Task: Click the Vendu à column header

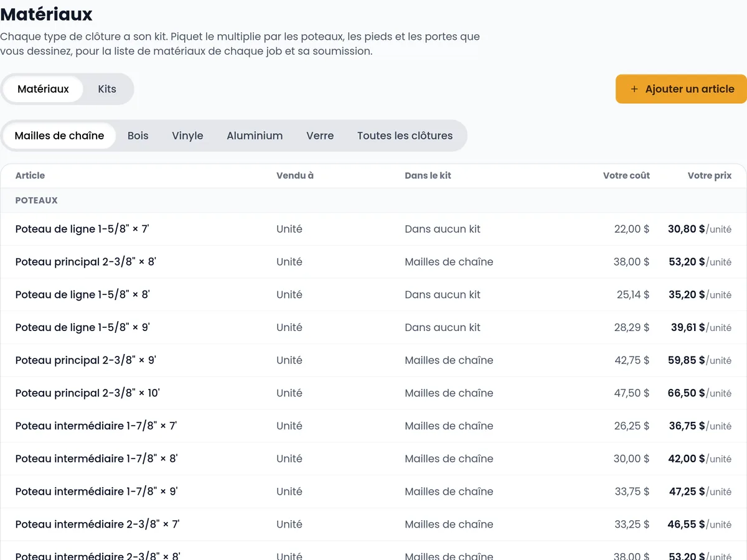Action: pos(295,175)
